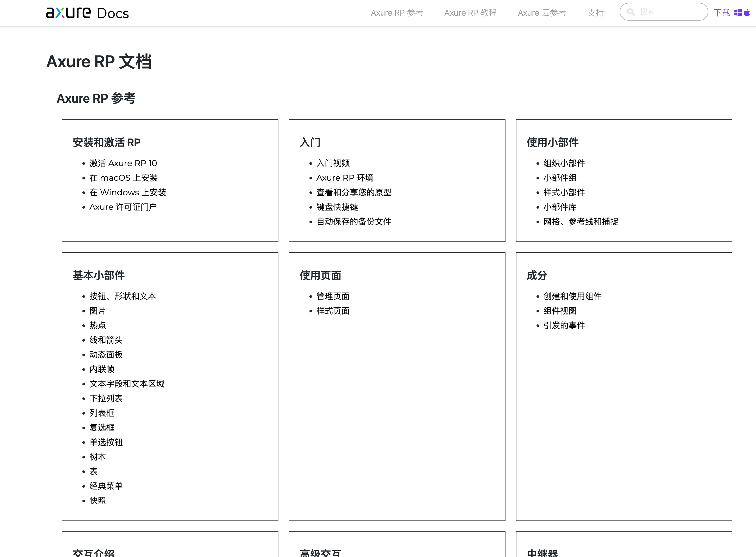Open 创建和使用组件 link
Screen dimensions: 756x557
[572, 296]
